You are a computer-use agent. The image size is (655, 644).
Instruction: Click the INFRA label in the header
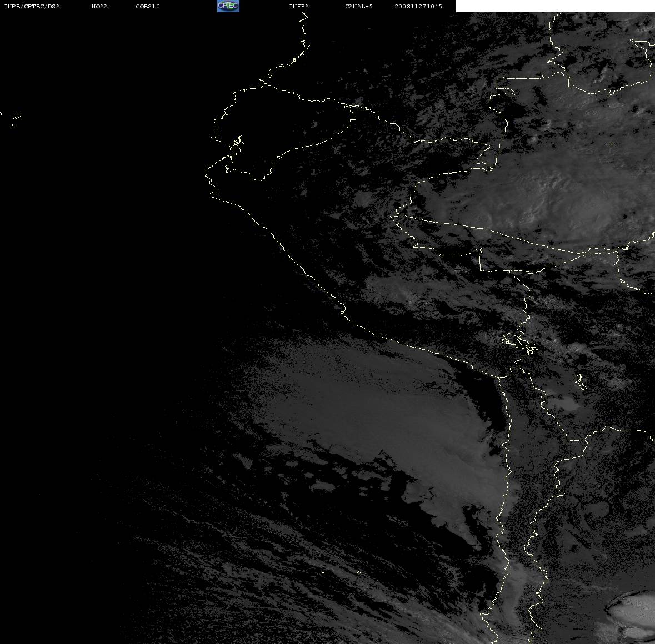click(299, 6)
